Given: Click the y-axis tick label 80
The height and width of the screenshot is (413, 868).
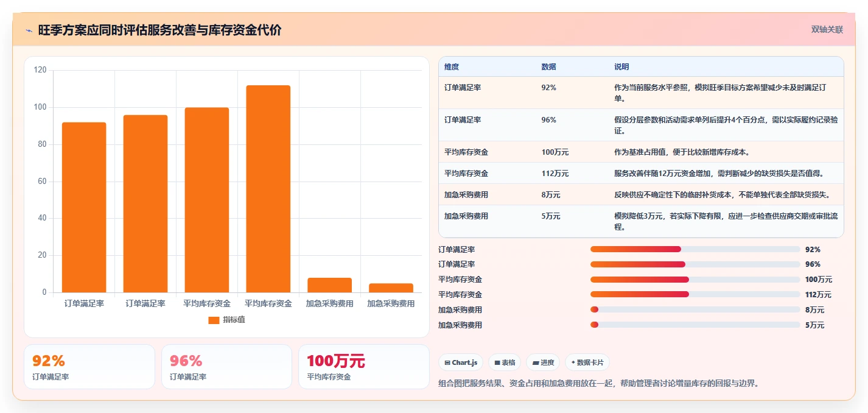Looking at the screenshot, I should point(42,144).
